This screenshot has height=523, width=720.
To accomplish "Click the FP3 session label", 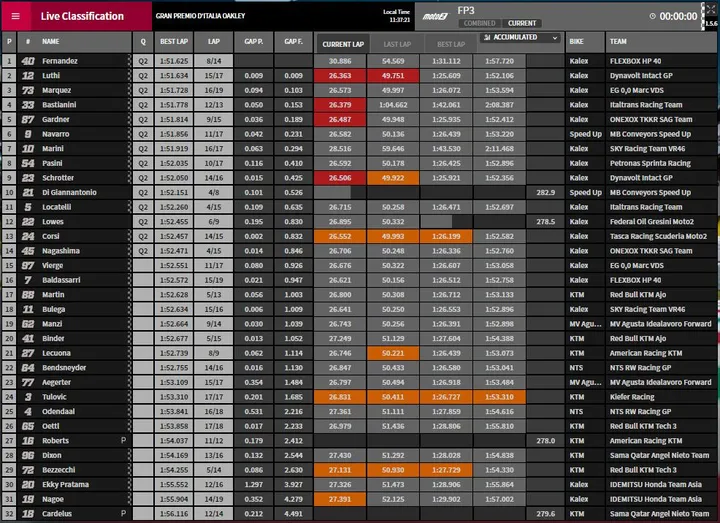I will pos(466,11).
